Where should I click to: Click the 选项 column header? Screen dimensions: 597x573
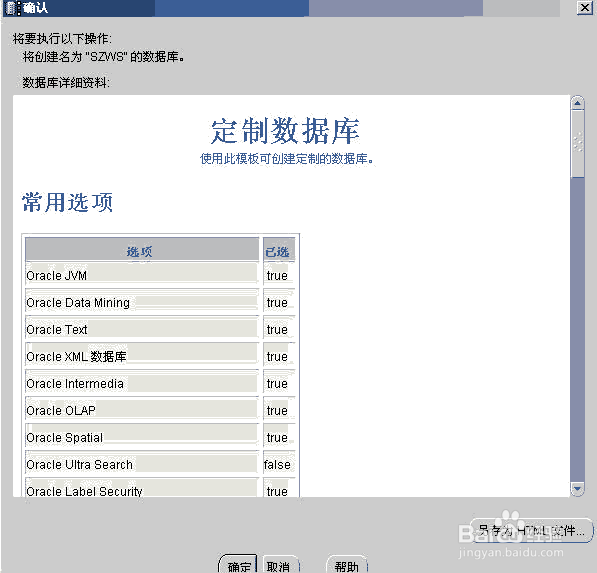[142, 250]
